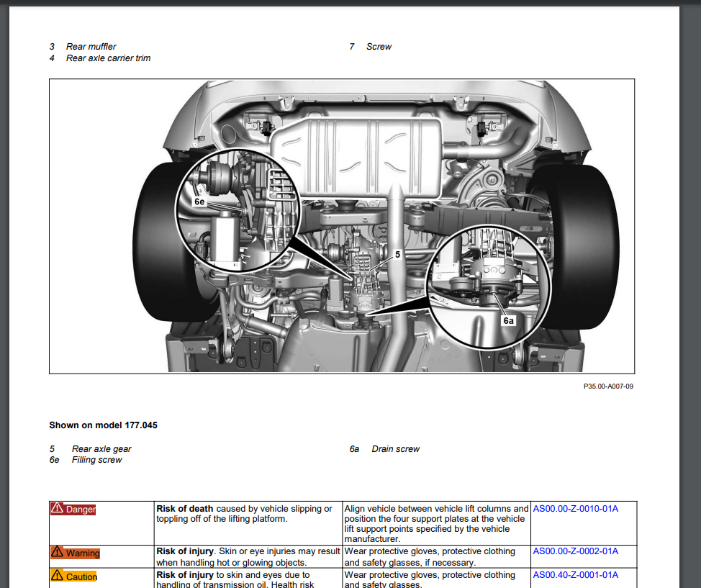Click the "Danger" label text
The width and height of the screenshot is (701, 588).
pyautogui.click(x=81, y=510)
